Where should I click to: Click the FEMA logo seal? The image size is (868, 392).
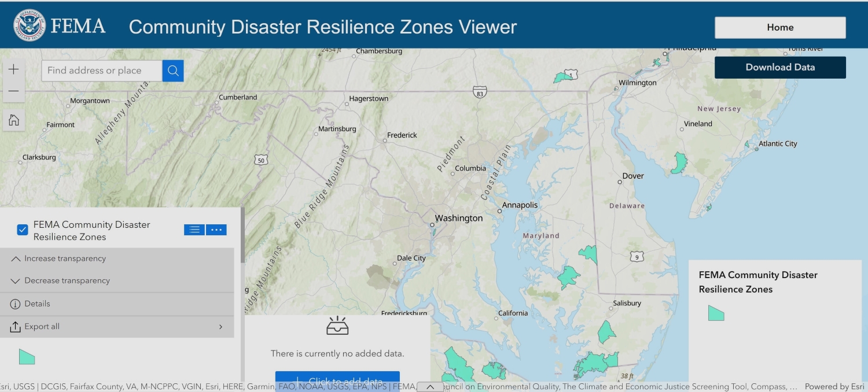tap(29, 26)
